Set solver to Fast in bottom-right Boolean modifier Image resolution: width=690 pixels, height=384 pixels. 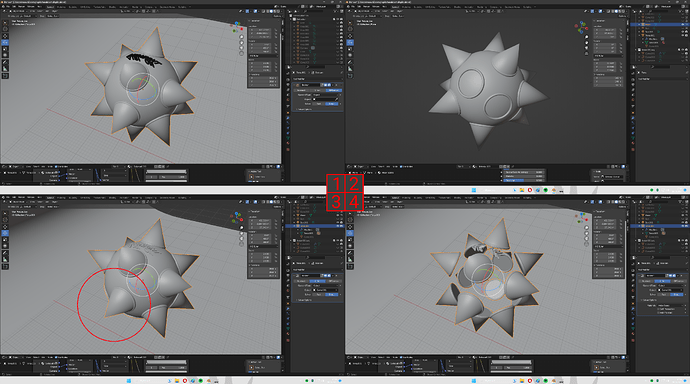pyautogui.click(x=664, y=294)
